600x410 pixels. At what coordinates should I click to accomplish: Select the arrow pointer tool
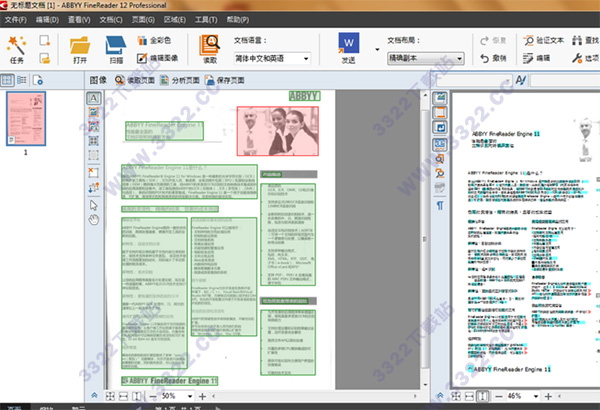pyautogui.click(x=94, y=205)
